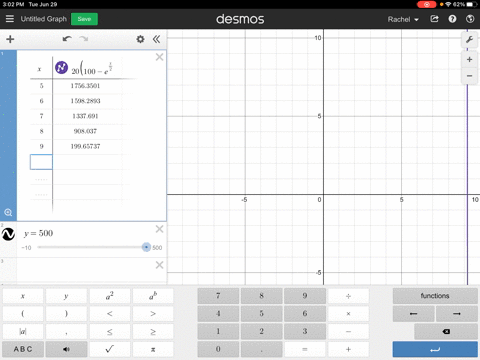This screenshot has width=480, height=360.
Task: Tap the a to the b exponent key
Action: pos(153,296)
